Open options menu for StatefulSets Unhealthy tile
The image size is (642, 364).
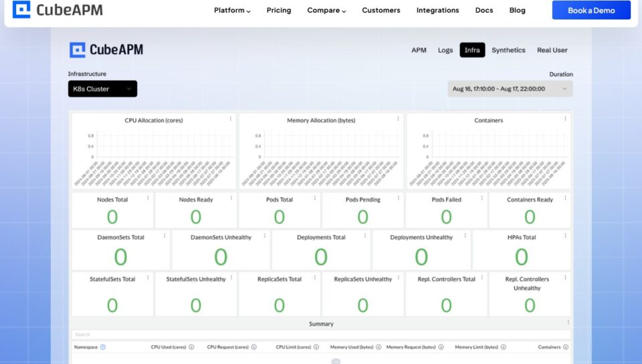(231, 277)
